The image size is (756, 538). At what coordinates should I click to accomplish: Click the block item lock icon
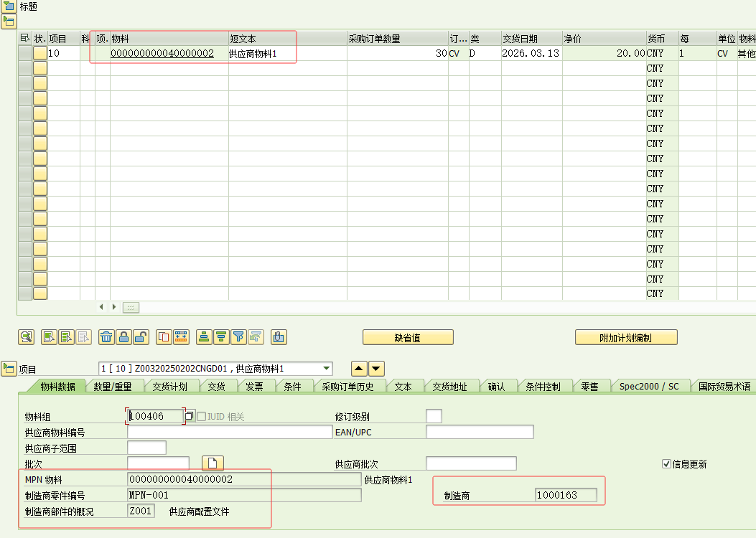click(124, 337)
